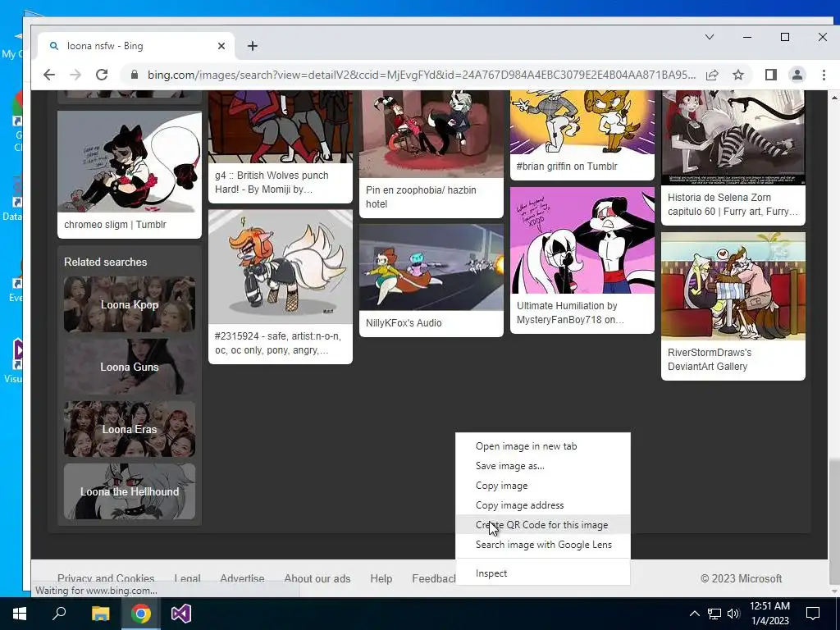Open 'Pin en zoophobia/ hazbin hotel' link
This screenshot has height=630, width=840.
(421, 197)
